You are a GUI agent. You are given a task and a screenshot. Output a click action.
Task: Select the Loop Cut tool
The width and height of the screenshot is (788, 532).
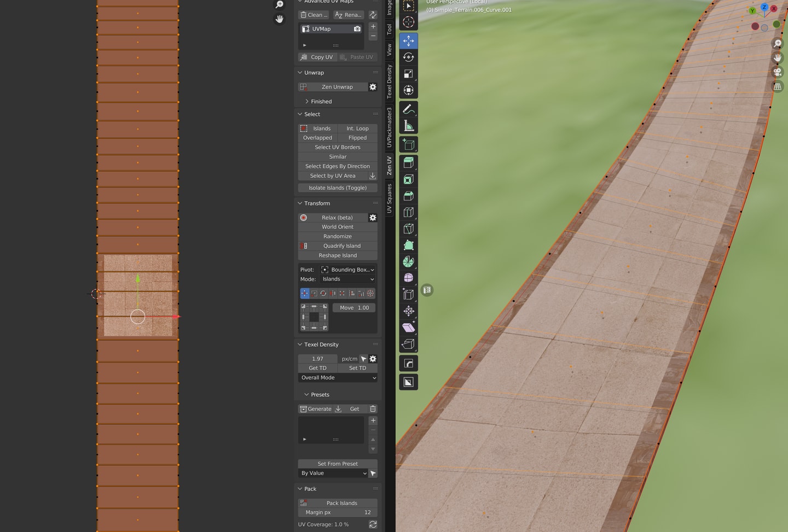(x=408, y=212)
